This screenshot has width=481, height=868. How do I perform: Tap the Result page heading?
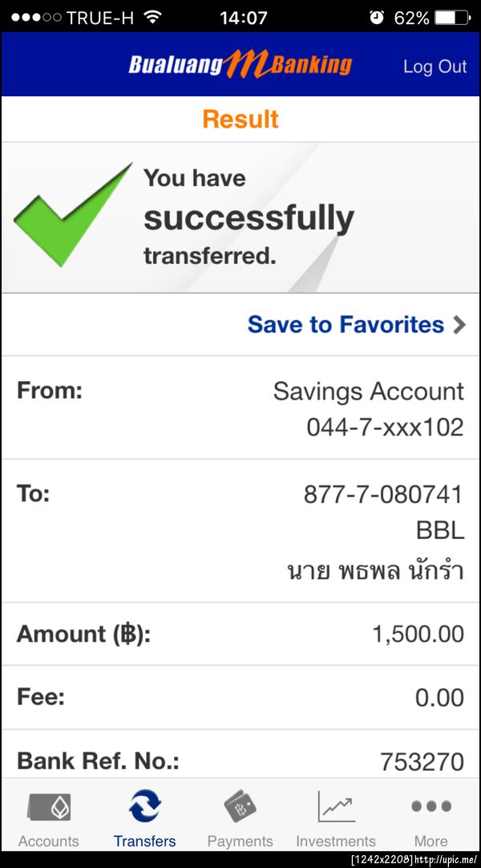tap(240, 119)
